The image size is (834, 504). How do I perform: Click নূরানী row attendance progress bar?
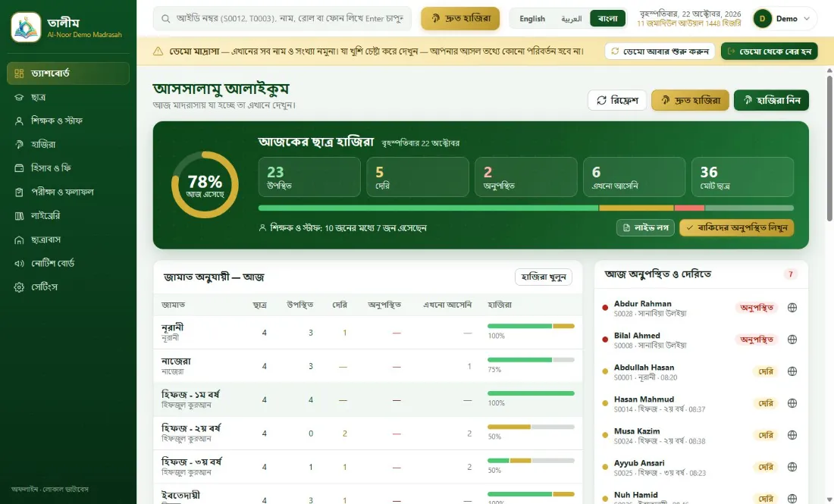531,326
